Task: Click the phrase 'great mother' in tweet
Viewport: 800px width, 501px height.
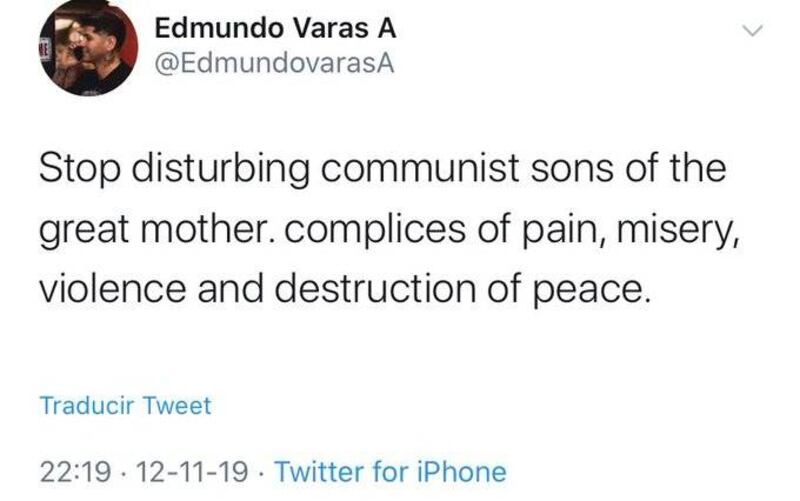Action: coord(159,230)
